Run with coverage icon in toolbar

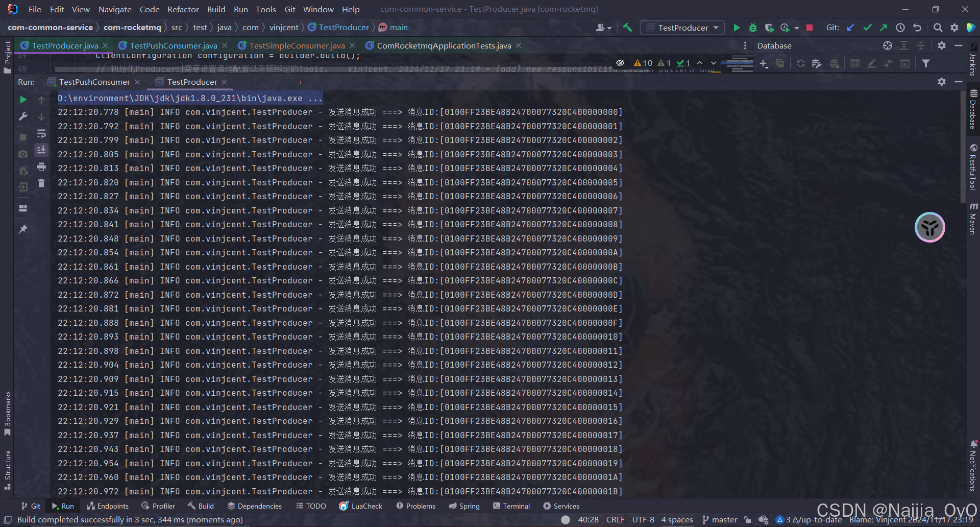coord(769,28)
